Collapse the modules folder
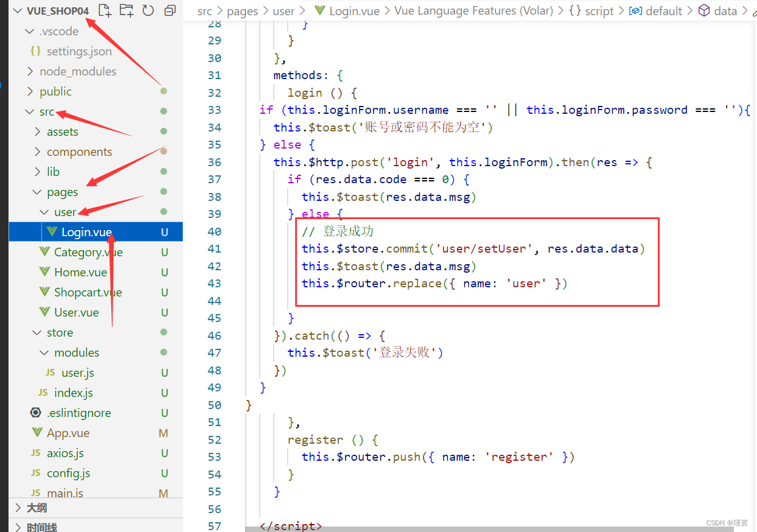 click(x=44, y=352)
